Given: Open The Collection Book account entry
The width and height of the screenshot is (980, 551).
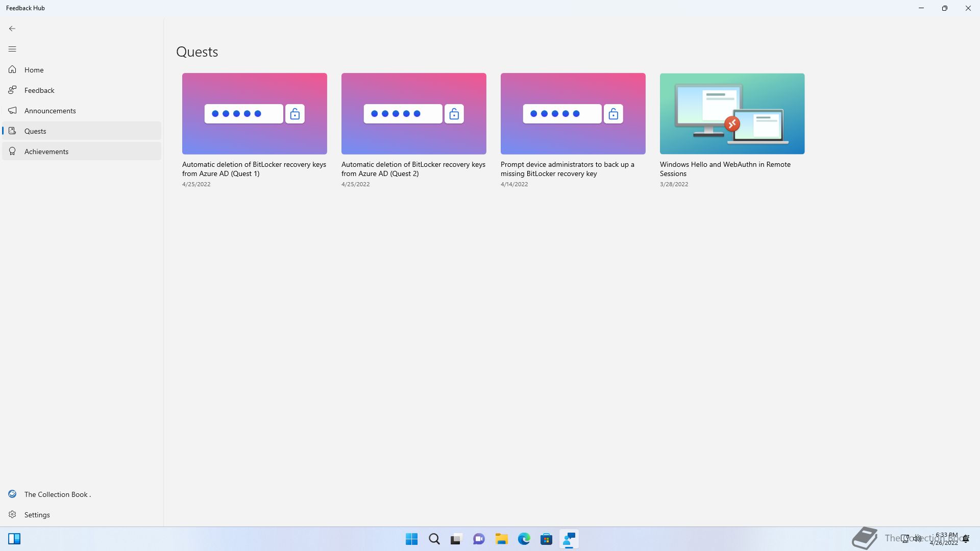Looking at the screenshot, I should [82, 494].
